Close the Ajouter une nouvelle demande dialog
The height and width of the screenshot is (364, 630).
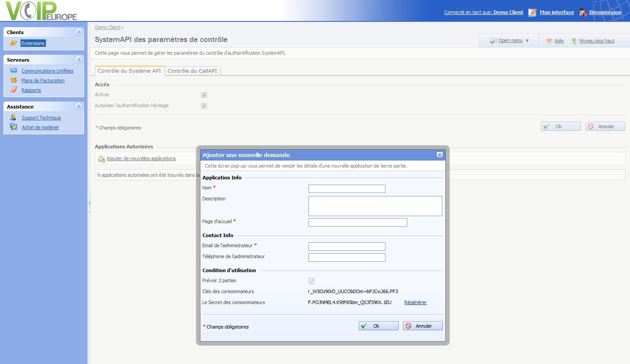pos(440,155)
